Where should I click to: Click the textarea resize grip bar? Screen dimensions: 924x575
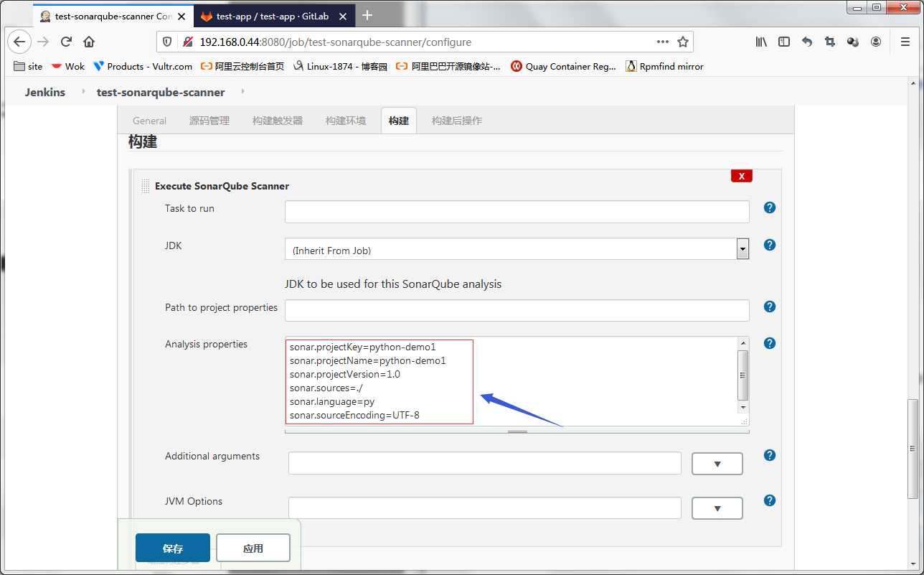(x=517, y=431)
